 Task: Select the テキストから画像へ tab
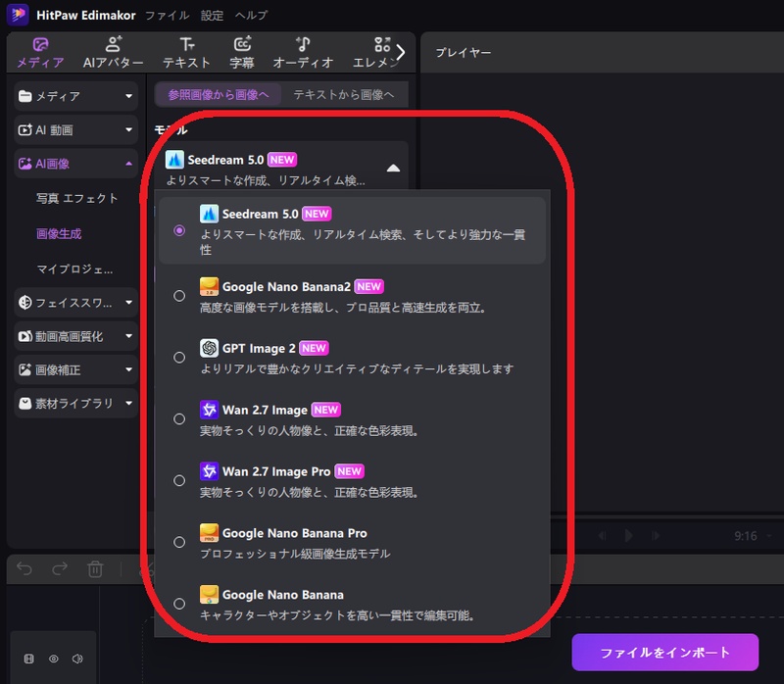click(344, 94)
